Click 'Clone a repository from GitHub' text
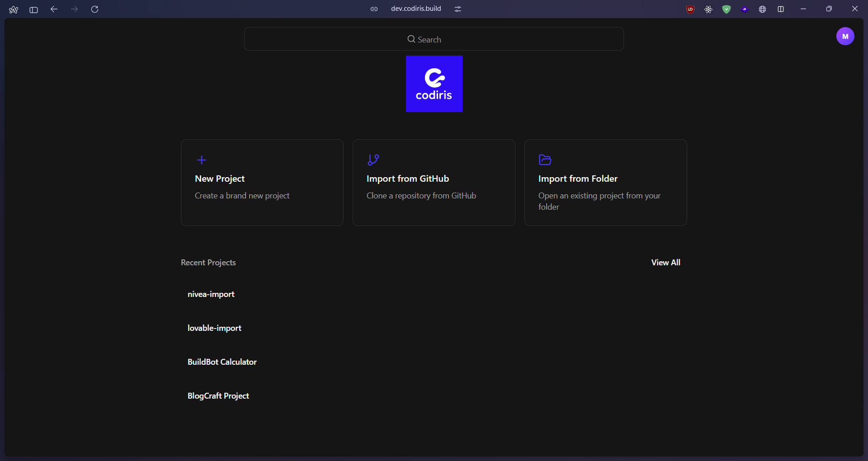This screenshot has height=461, width=868. 421,196
